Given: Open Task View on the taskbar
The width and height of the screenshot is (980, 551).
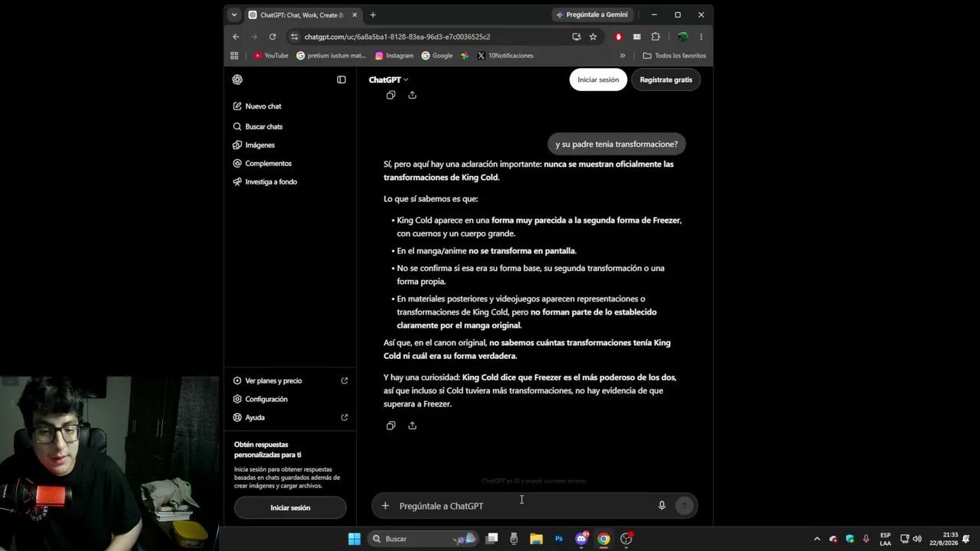Looking at the screenshot, I should coord(492,539).
